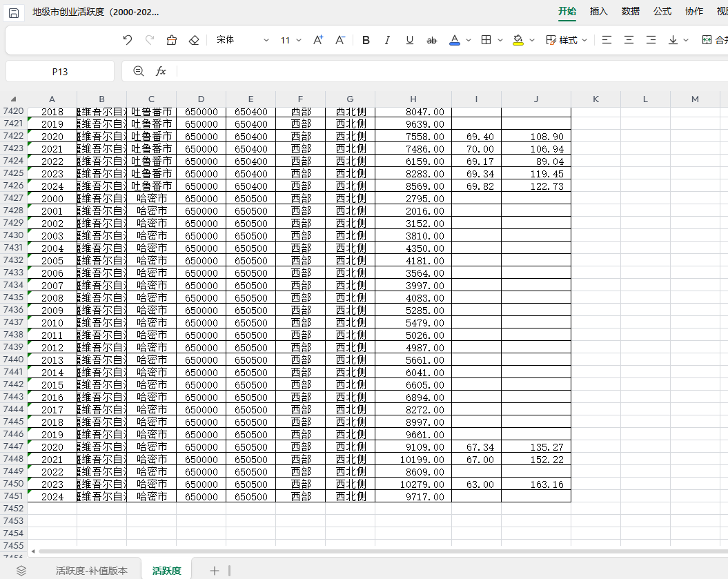Click the yellow fill color swatch
This screenshot has height=579, width=728.
tap(518, 40)
